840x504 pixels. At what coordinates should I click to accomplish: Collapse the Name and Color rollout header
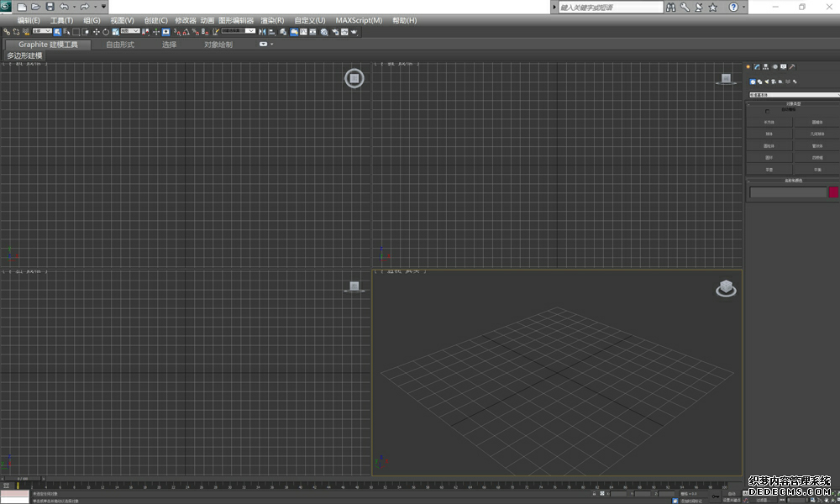click(794, 181)
